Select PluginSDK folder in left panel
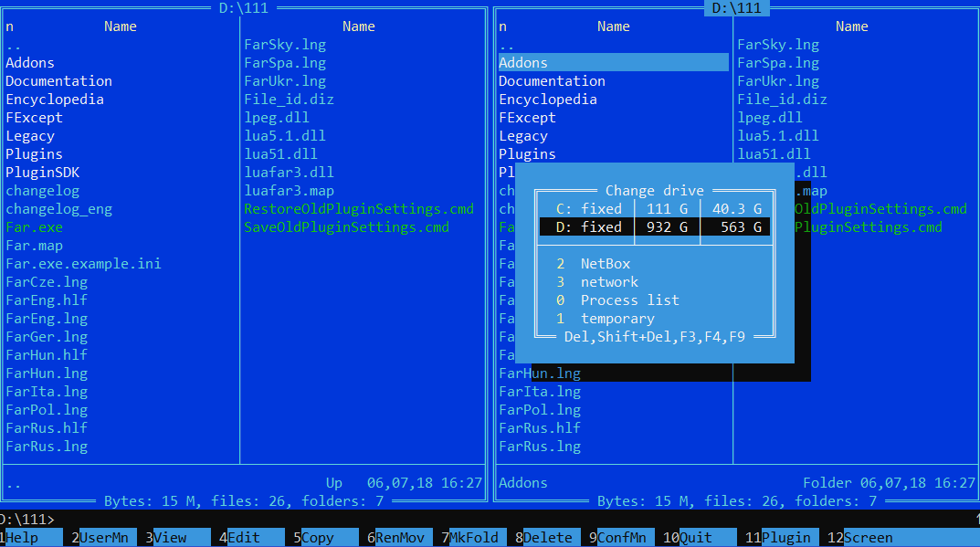980x547 pixels. [43, 173]
